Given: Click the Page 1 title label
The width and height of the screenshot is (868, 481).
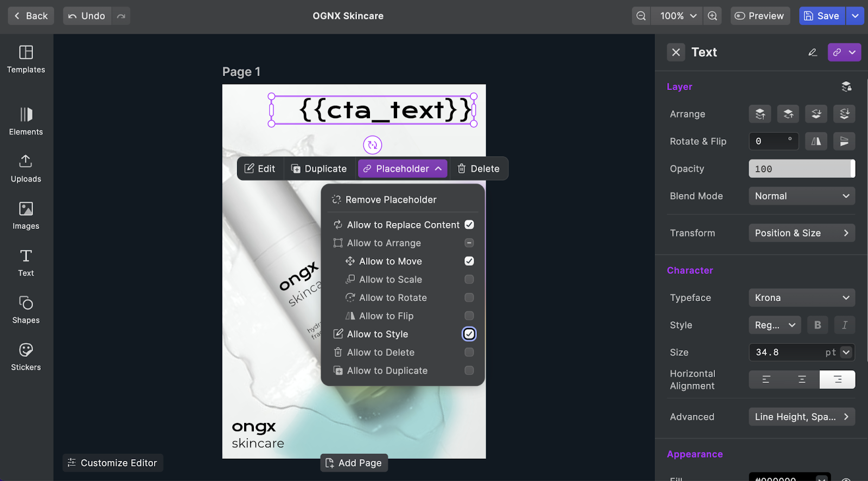Looking at the screenshot, I should click(x=241, y=72).
